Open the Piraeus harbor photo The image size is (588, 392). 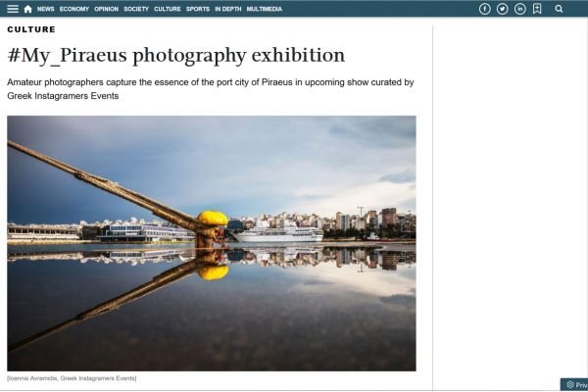click(x=211, y=243)
